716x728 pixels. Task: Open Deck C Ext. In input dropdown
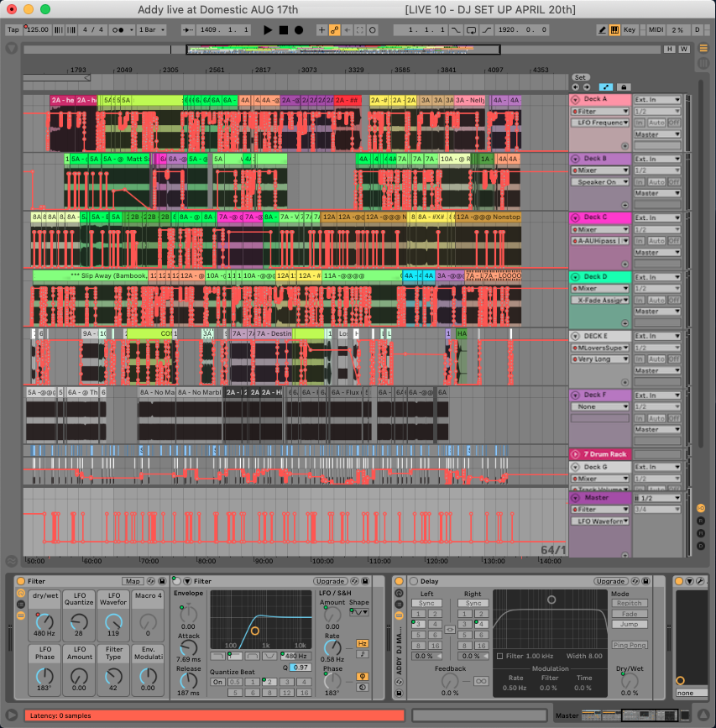point(657,217)
